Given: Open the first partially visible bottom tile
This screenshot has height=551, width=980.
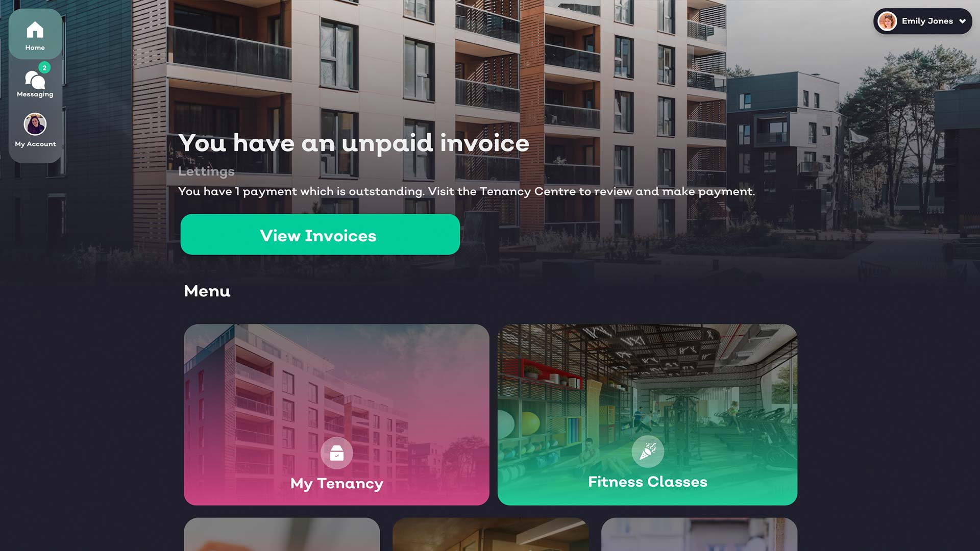Looking at the screenshot, I should click(282, 534).
